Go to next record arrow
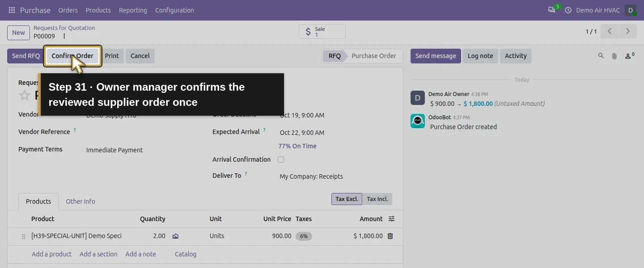 (x=628, y=31)
